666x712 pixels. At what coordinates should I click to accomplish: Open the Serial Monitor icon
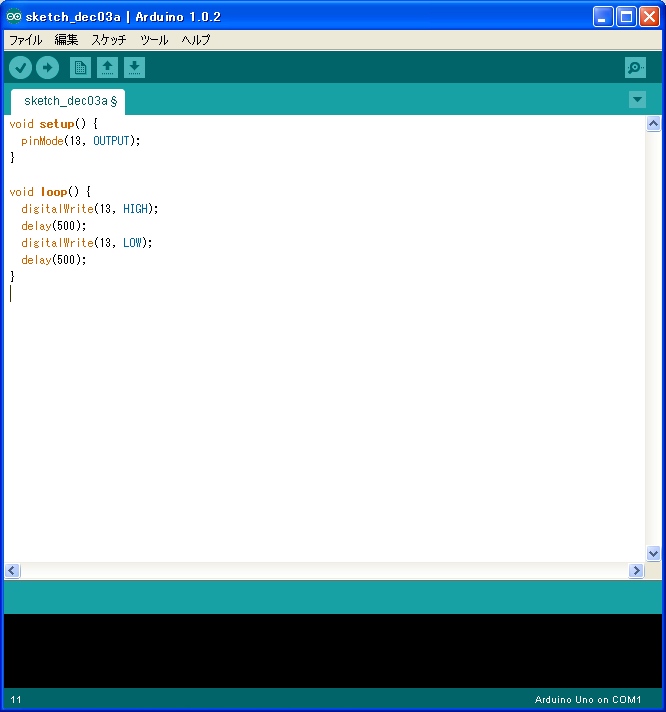click(x=635, y=68)
